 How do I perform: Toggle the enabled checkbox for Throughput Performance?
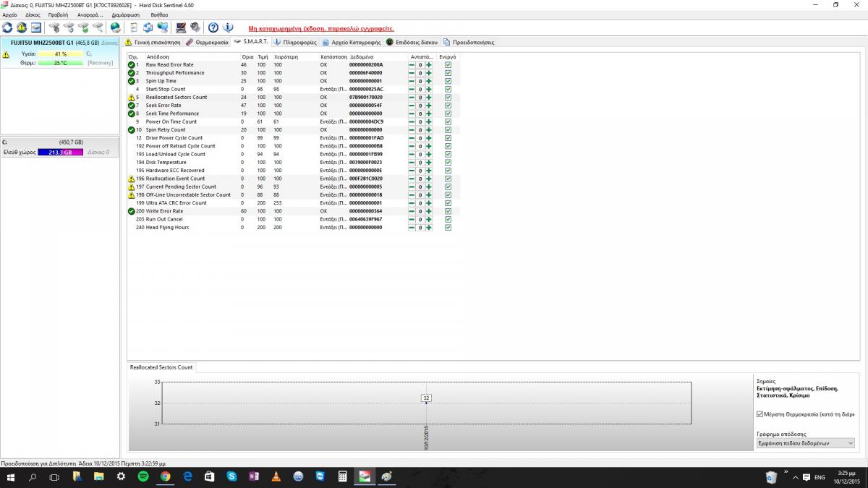coord(448,73)
